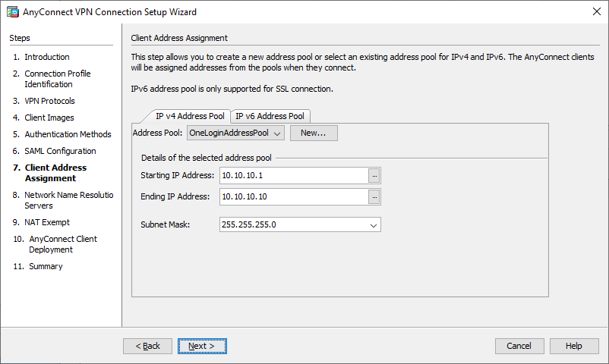Click the IPv6 SSL-only support note
This screenshot has width=609, height=364.
pos(232,89)
